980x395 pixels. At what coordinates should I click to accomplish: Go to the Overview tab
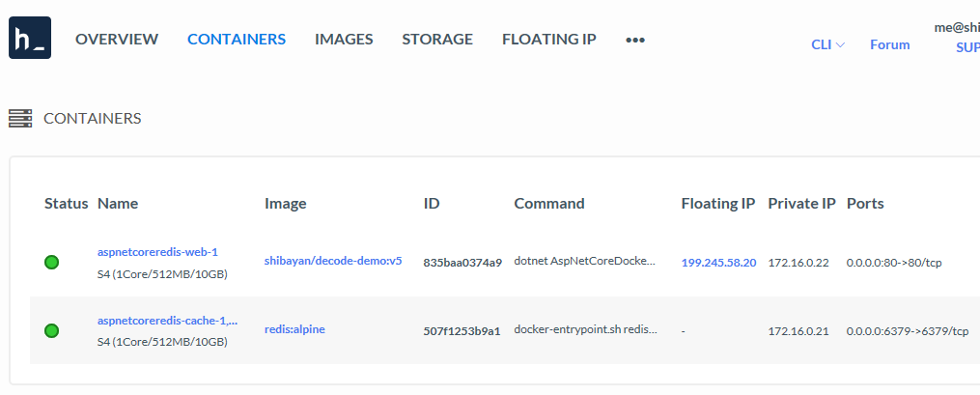[117, 40]
